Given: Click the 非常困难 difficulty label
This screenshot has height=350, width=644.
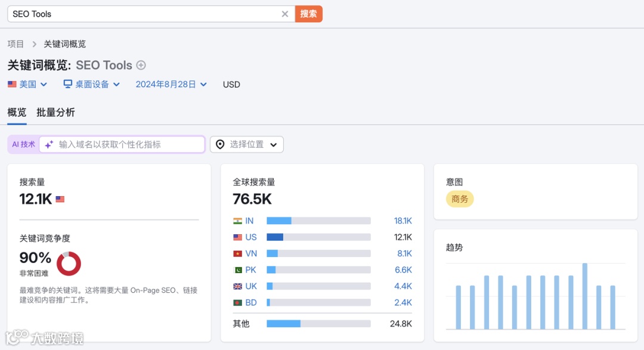Looking at the screenshot, I should pos(34,274).
